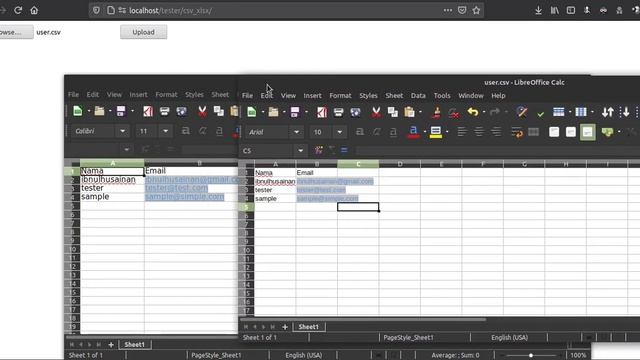Open Window menu in user.csv window
The height and width of the screenshot is (360, 640).
[x=471, y=96]
